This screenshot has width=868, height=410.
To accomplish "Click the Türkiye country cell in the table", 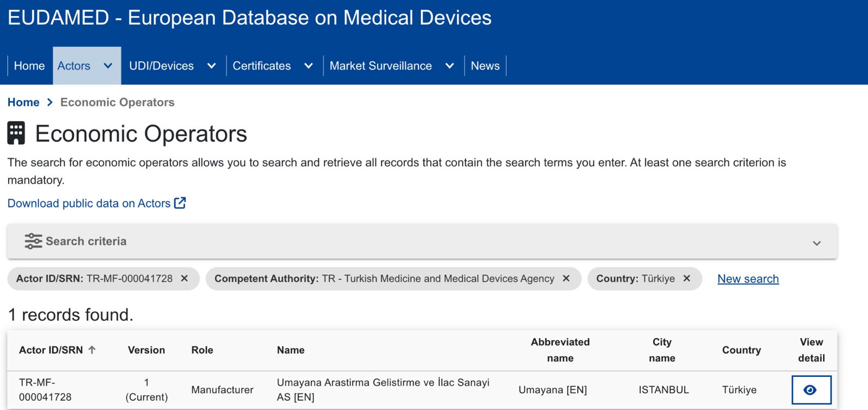I will click(739, 390).
